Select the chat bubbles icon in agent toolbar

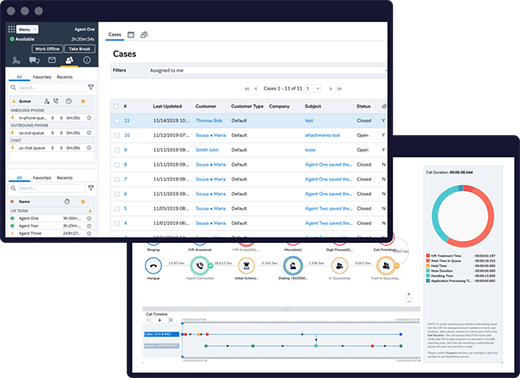pyautogui.click(x=34, y=60)
